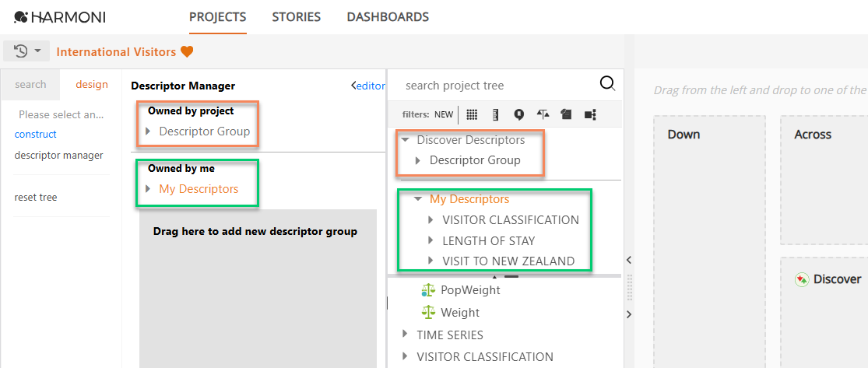Viewport: 868px width, 368px height.
Task: Click the search magnifier icon
Action: click(607, 83)
